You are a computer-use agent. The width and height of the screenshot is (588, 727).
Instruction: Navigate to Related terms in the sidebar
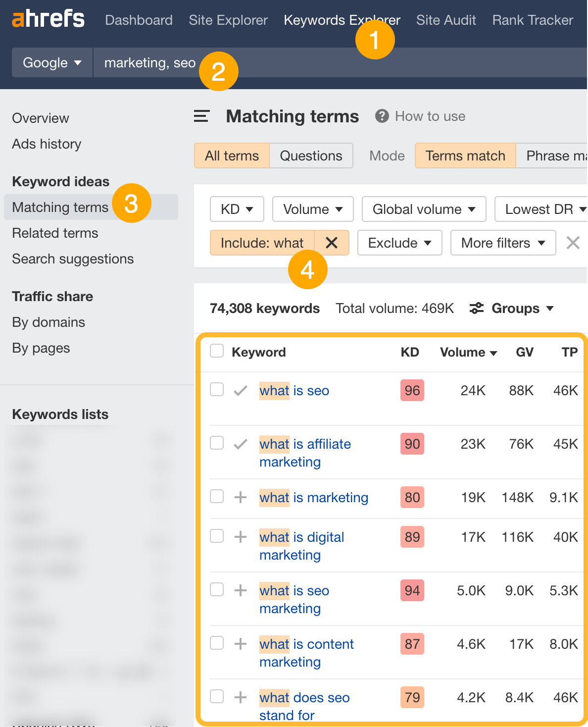[x=54, y=233]
